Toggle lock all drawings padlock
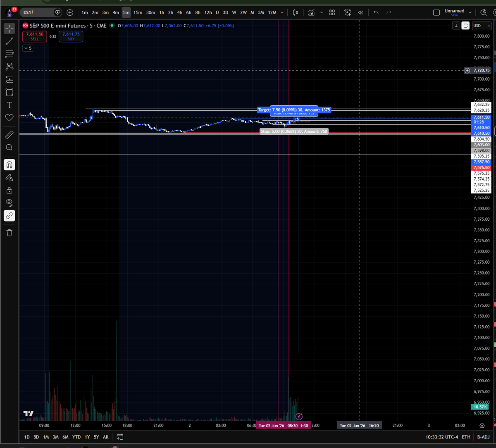Screen dimensions: 496x448 point(10,190)
